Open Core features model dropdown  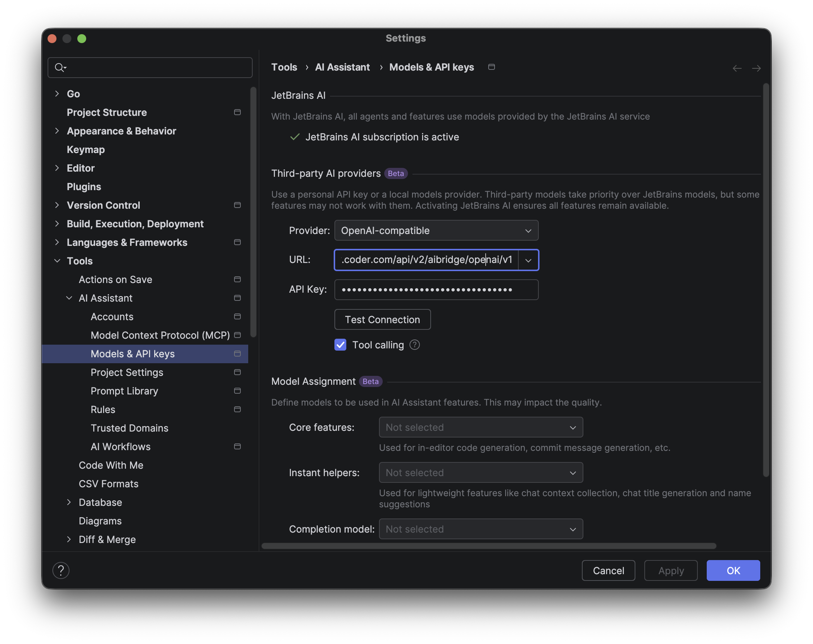tap(481, 427)
